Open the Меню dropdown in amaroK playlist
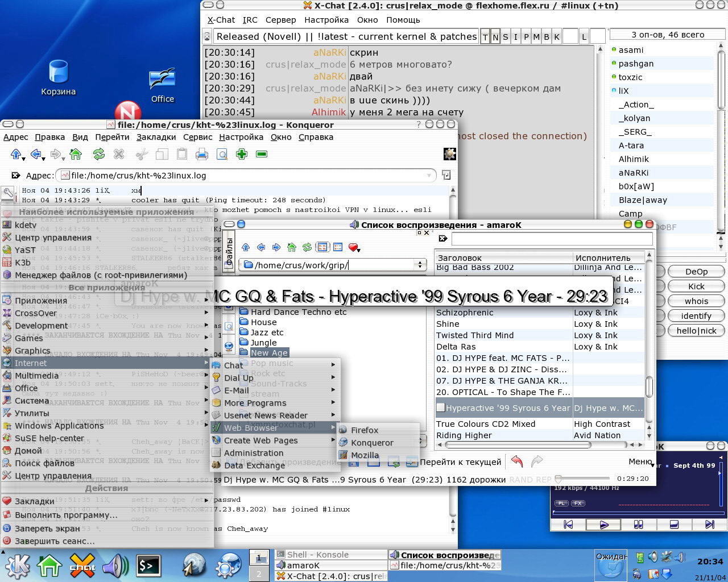The width and height of the screenshot is (728, 582). click(x=640, y=462)
